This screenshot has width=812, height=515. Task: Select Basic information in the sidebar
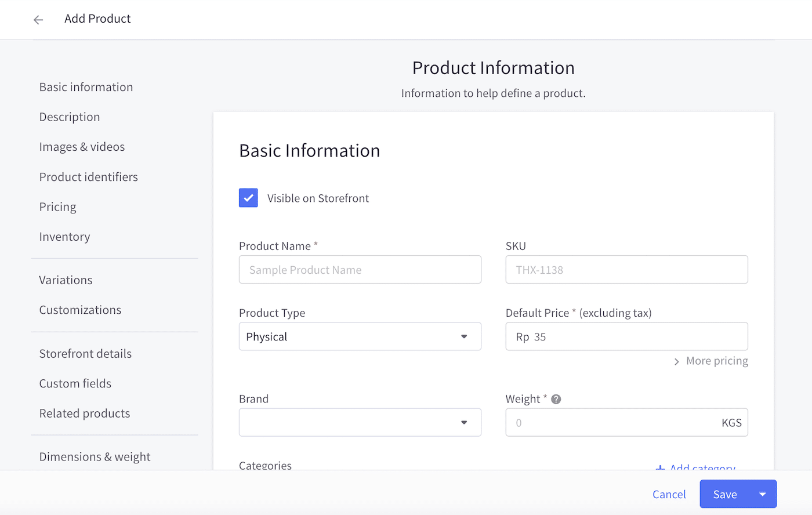point(86,86)
